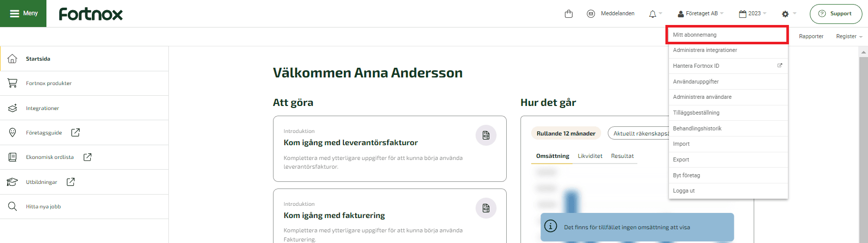Image resolution: width=868 pixels, height=243 pixels.
Task: Open Integrationer in the sidebar
Action: [x=84, y=108]
